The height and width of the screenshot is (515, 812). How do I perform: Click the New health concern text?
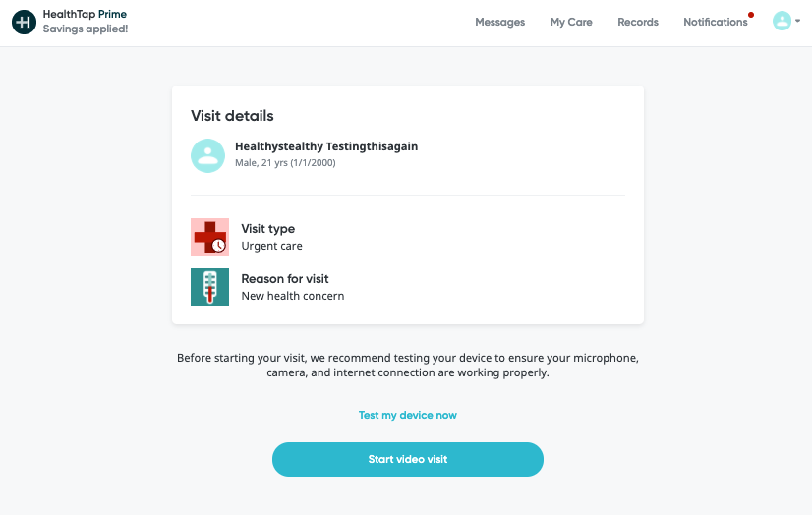tap(293, 296)
